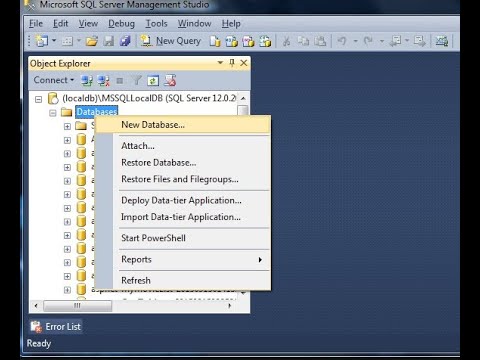Close the Object Explorer panel
The height and width of the screenshot is (360, 480).
(244, 63)
